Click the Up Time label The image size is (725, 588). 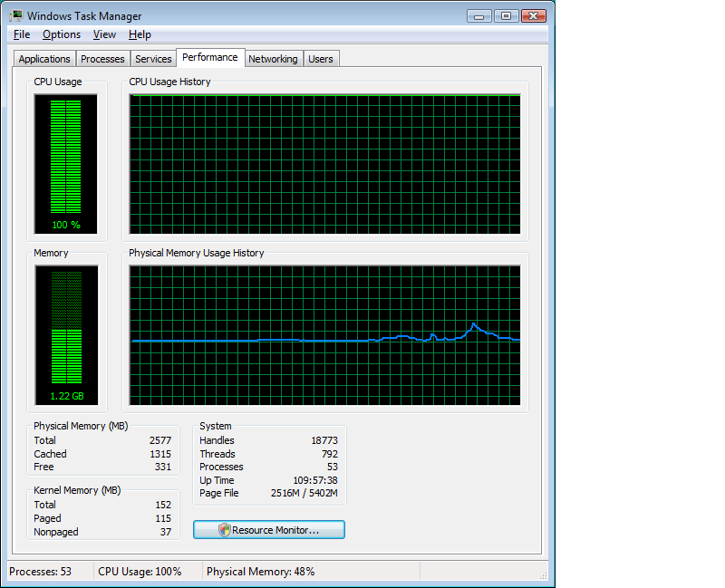click(x=217, y=480)
